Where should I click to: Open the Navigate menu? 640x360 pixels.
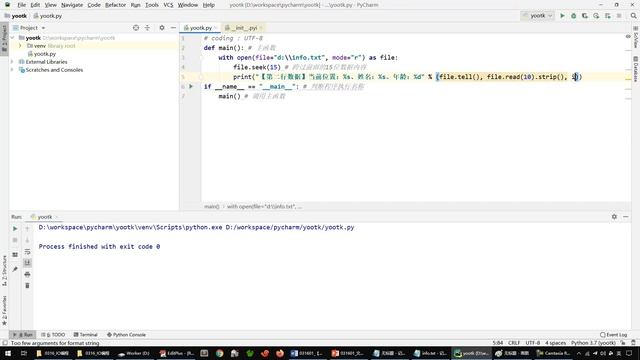pyautogui.click(x=72, y=5)
